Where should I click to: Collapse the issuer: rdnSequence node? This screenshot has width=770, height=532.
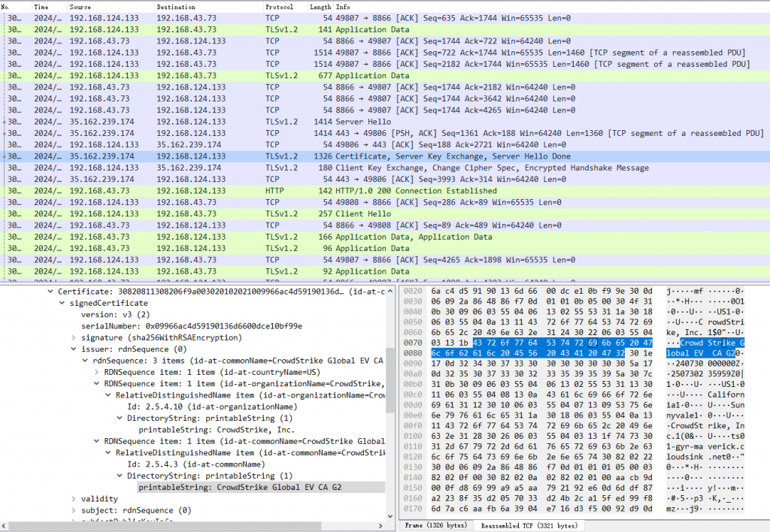click(x=74, y=349)
